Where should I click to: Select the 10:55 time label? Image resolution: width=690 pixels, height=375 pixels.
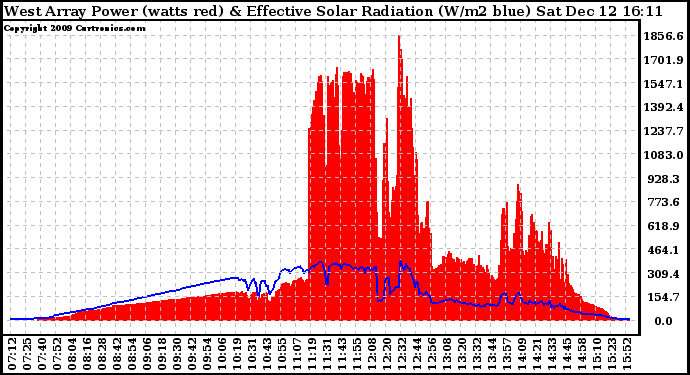[x=282, y=354]
